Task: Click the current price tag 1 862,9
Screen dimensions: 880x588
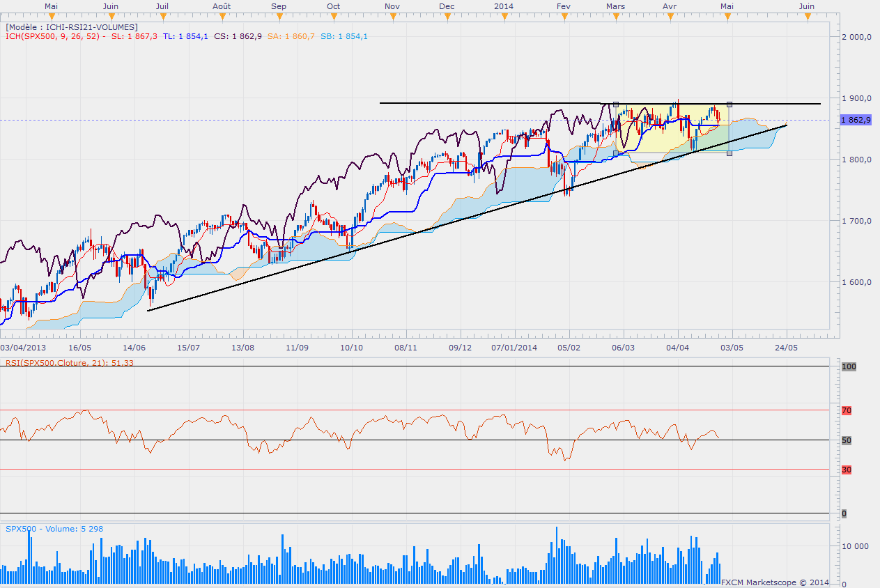Action: 857,120
